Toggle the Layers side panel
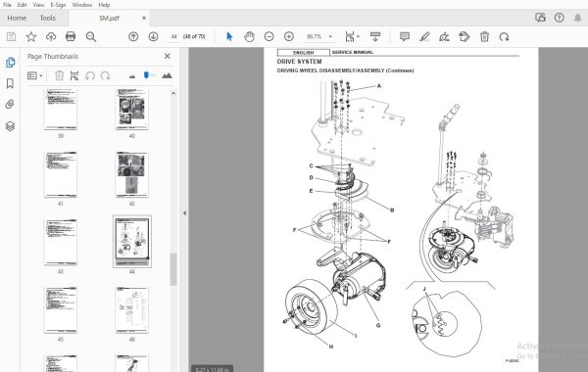The image size is (588, 372). click(10, 126)
